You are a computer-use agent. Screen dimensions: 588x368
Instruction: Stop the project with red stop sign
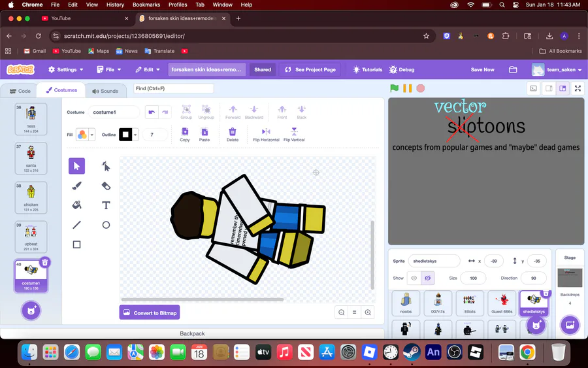pos(421,88)
